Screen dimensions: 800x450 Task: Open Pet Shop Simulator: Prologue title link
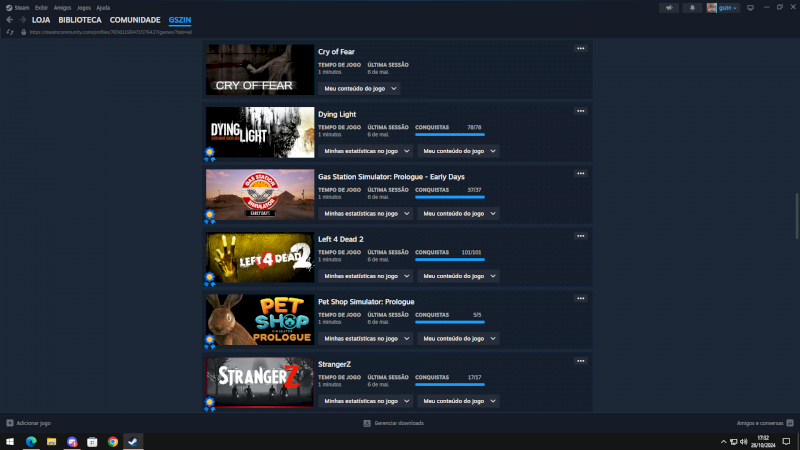pyautogui.click(x=366, y=302)
